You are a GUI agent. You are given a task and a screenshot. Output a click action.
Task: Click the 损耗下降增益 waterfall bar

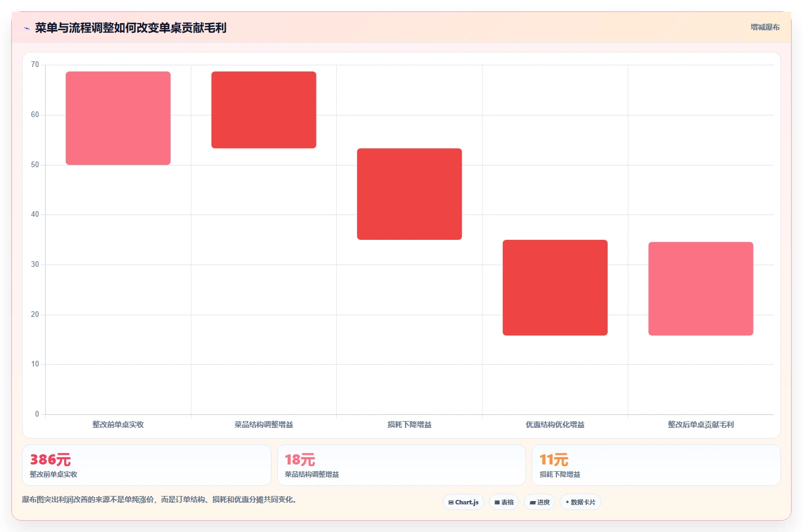click(x=409, y=194)
